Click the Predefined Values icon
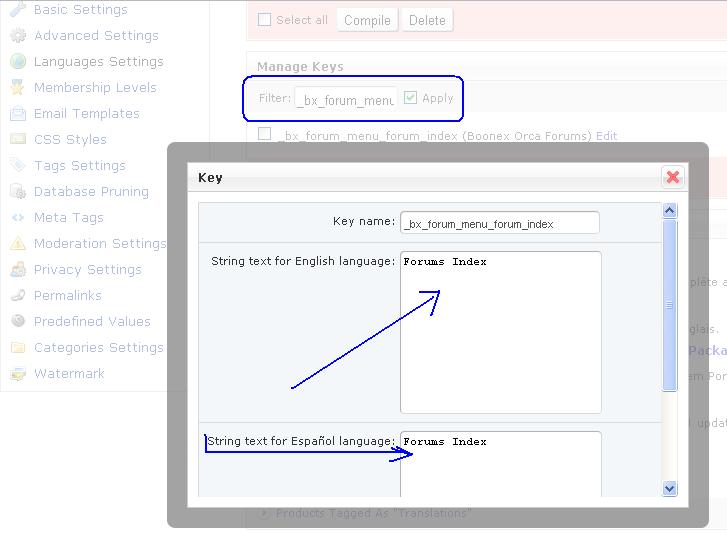 18,321
